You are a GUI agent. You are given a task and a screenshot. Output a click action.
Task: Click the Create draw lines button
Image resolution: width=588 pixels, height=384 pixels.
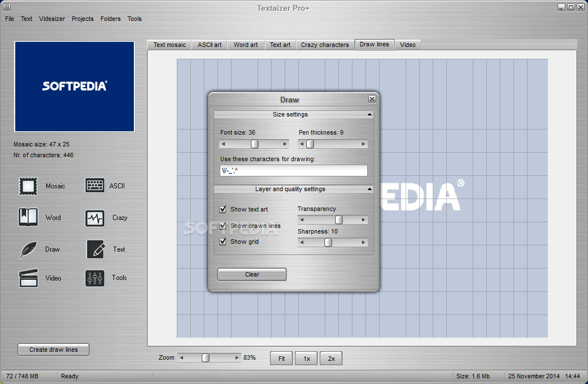tap(53, 350)
